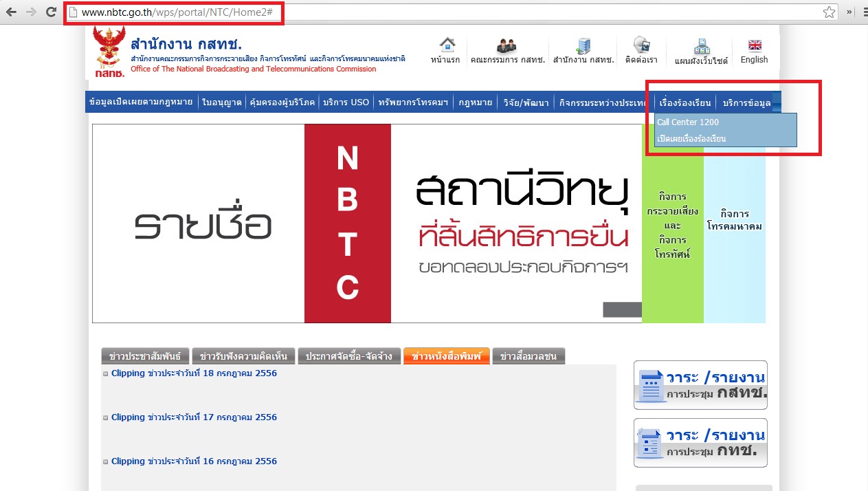Screen dimensions: 868x491
Task: Expand the 17 กรกฎาคม 2556 clipping bullet
Action: point(106,418)
